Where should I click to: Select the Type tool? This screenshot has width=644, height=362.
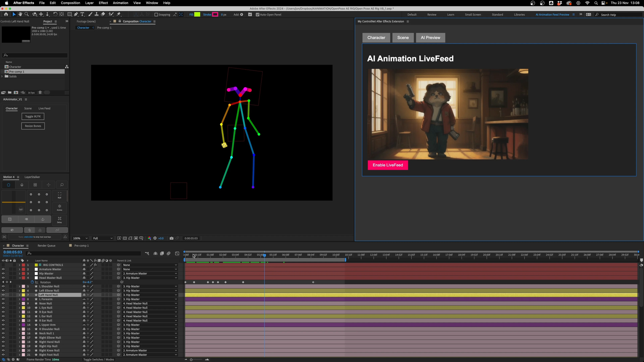click(82, 14)
